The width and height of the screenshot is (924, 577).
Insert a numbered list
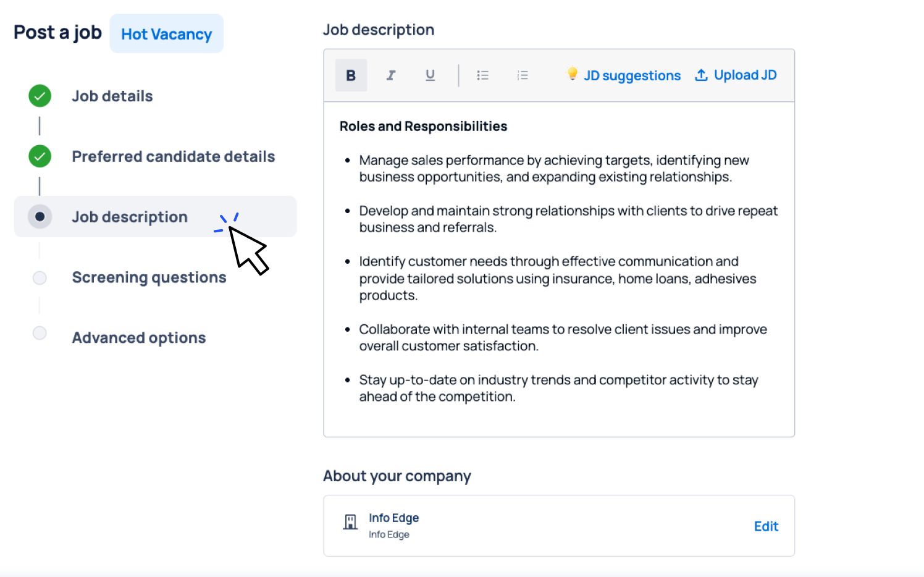523,75
